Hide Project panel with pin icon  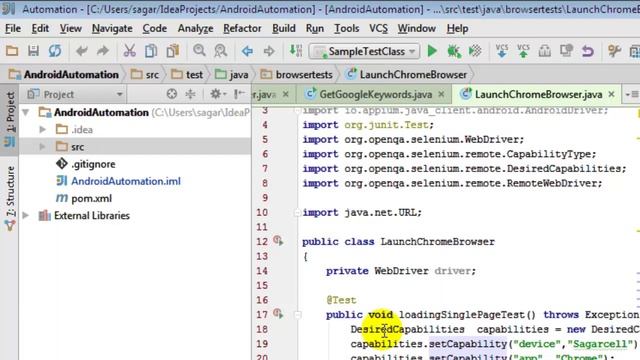(x=239, y=94)
